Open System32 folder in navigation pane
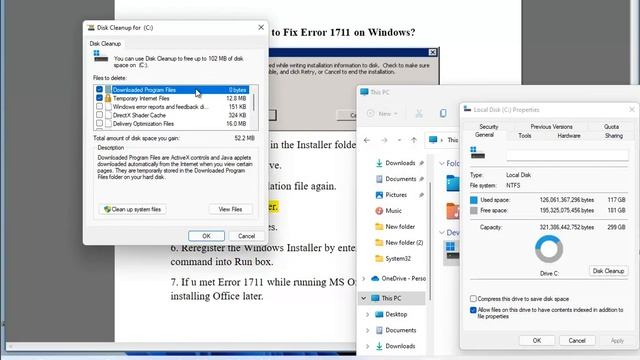Screen dimensions: 640x360 [397, 258]
